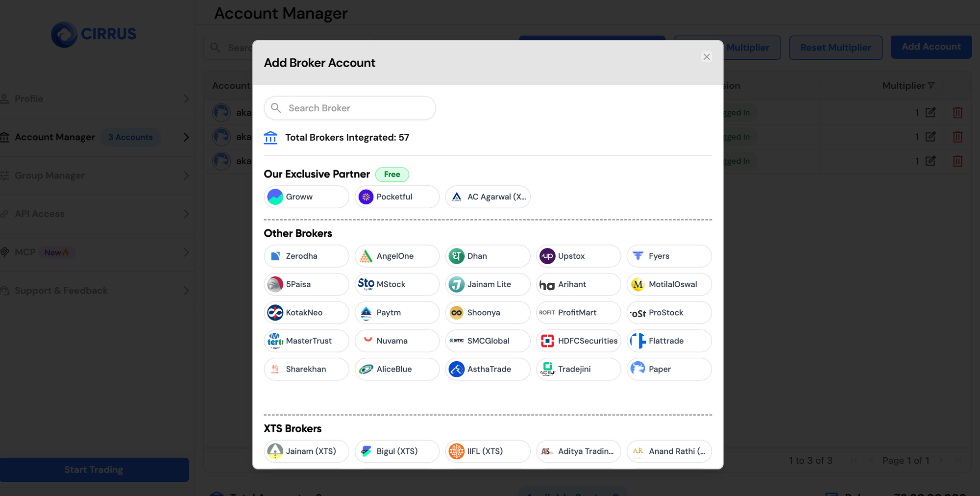980x496 pixels.
Task: Select AC Agarwal broker chip
Action: [x=488, y=197]
